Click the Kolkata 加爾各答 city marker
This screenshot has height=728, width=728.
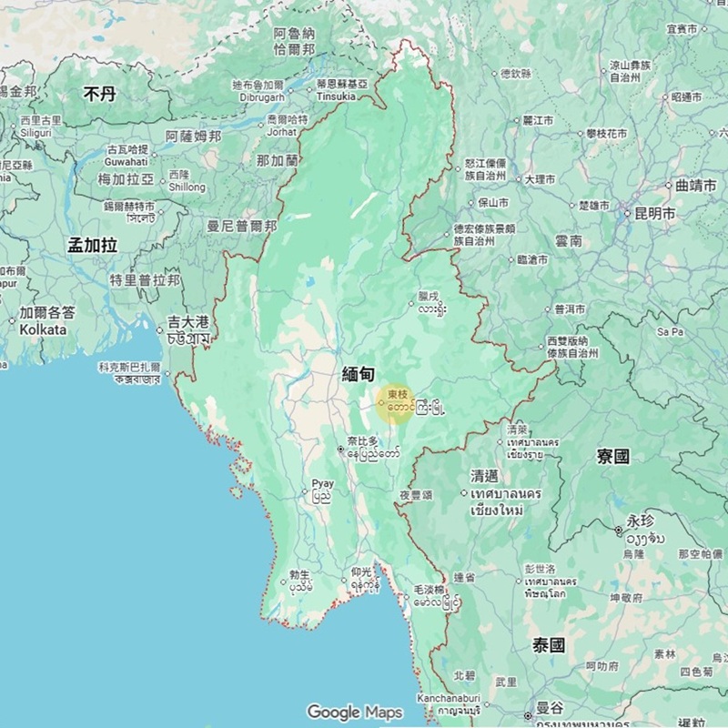point(12,321)
